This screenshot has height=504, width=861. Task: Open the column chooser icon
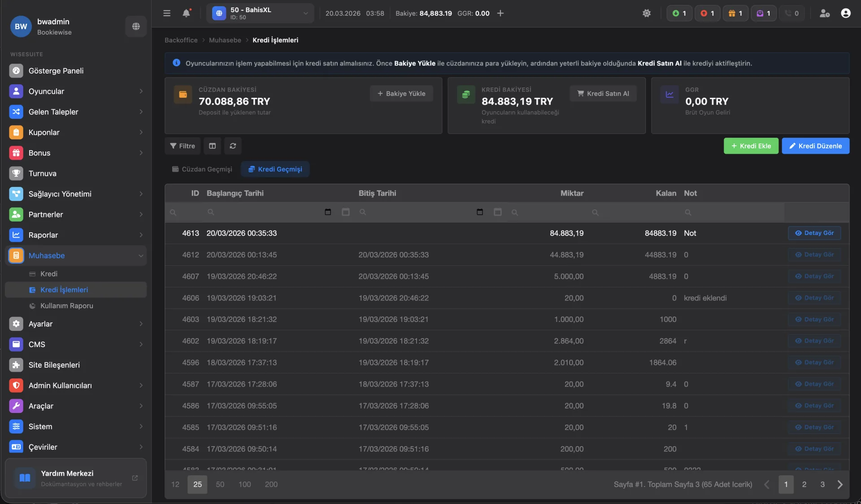coord(213,146)
